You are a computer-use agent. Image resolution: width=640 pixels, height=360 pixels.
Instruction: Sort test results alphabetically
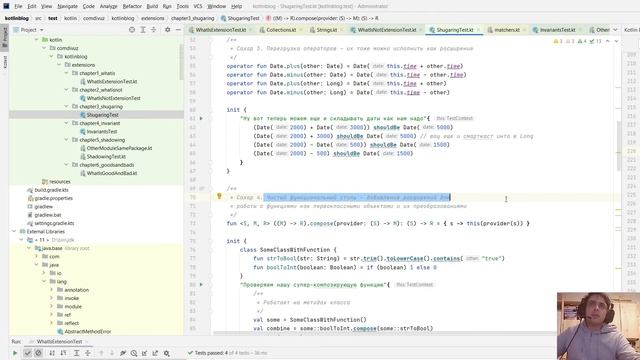52,353
